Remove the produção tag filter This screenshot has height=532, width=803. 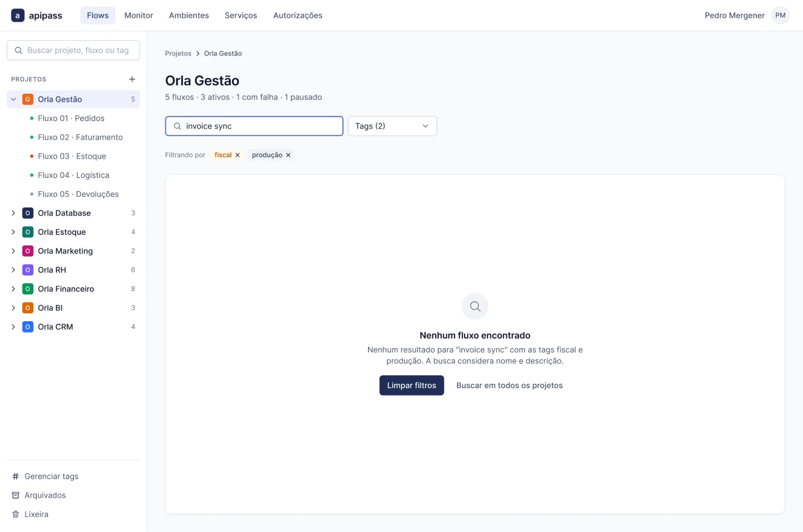[x=288, y=155]
